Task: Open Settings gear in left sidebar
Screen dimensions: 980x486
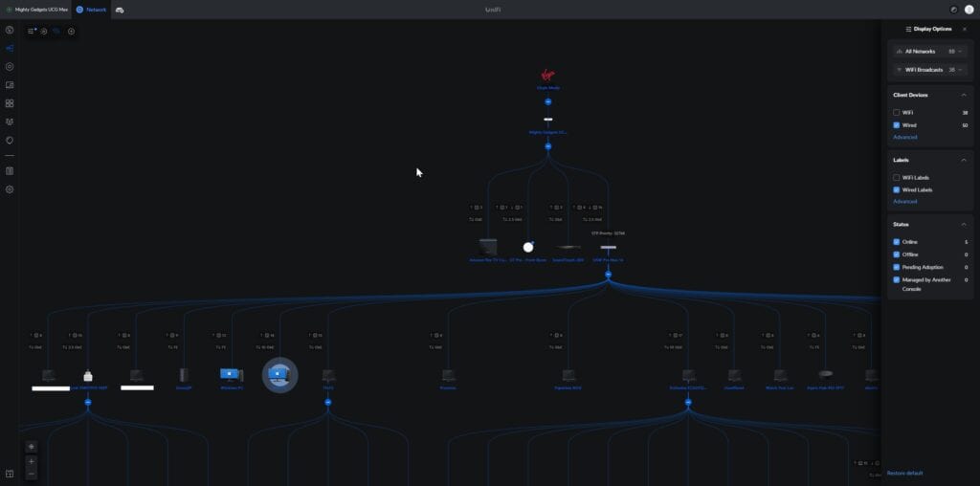Action: coord(10,189)
